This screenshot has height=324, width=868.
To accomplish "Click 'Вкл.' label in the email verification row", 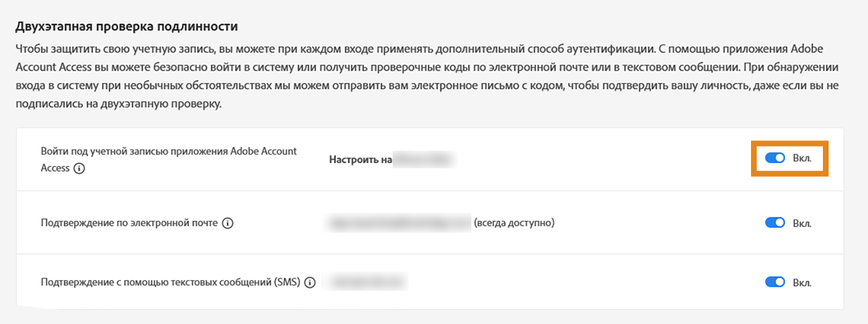I will (802, 223).
